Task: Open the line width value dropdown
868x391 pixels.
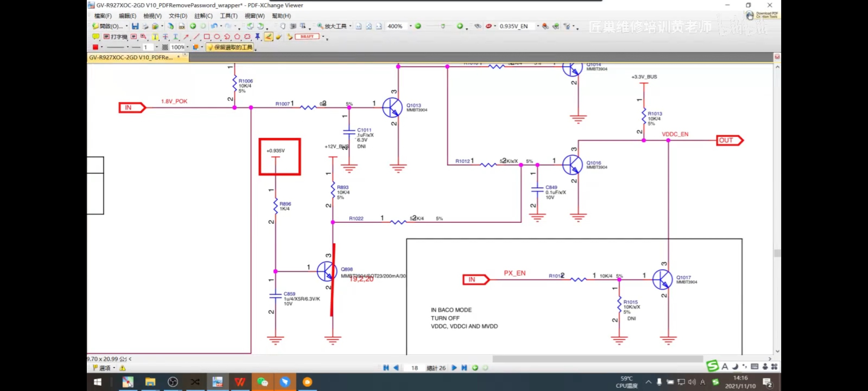Action: tap(157, 47)
